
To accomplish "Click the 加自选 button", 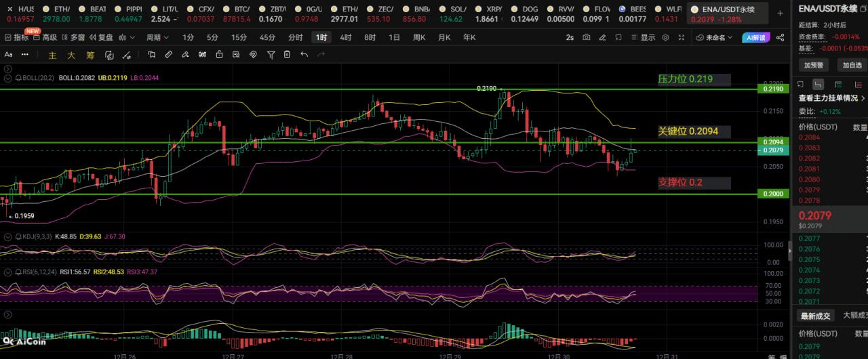I will 852,65.
